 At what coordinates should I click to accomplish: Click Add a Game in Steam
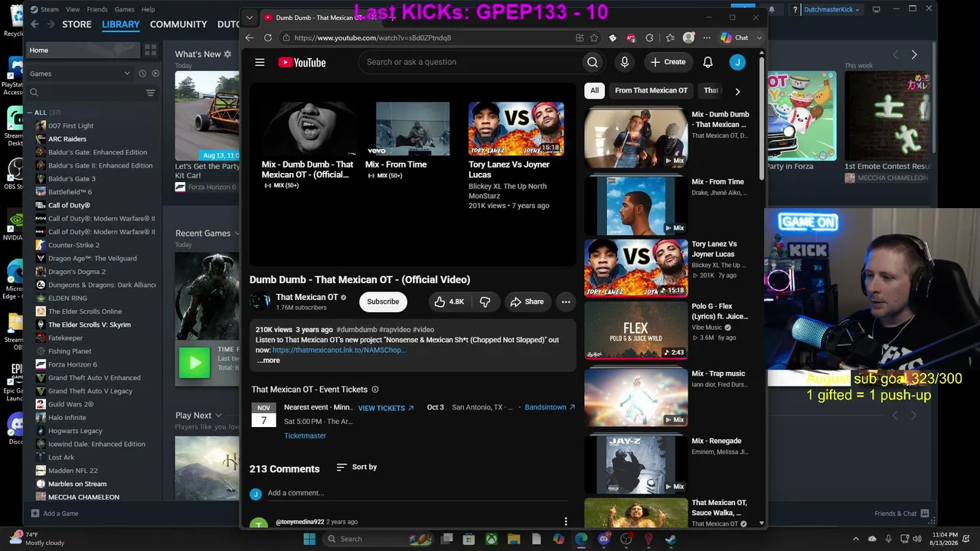54,514
